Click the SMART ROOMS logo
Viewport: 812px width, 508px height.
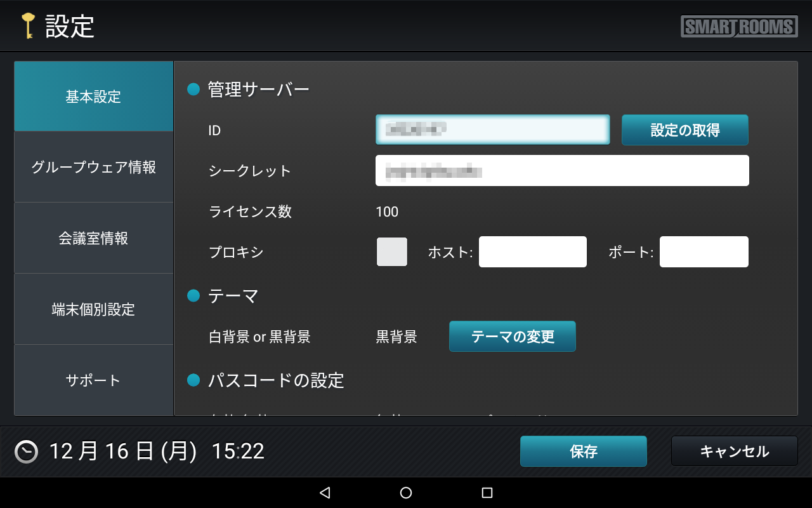739,27
